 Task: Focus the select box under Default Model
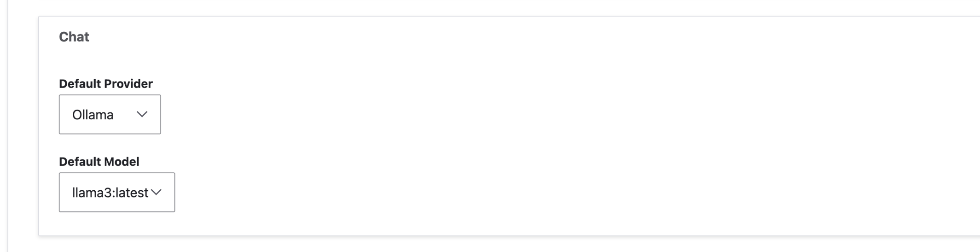(x=116, y=192)
